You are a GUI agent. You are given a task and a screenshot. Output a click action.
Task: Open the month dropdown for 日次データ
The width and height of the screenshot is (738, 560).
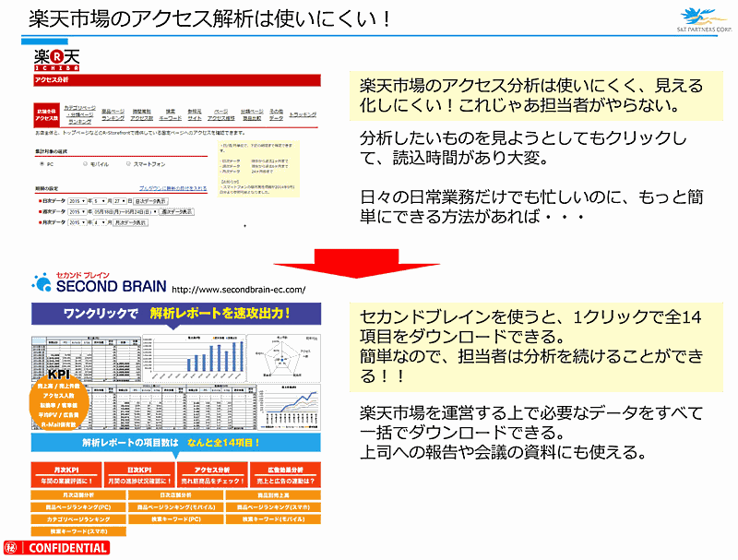101,201
